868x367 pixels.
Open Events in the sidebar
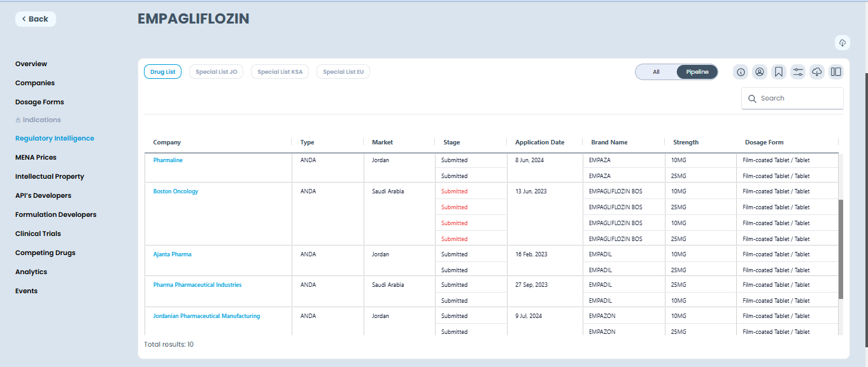(x=27, y=291)
